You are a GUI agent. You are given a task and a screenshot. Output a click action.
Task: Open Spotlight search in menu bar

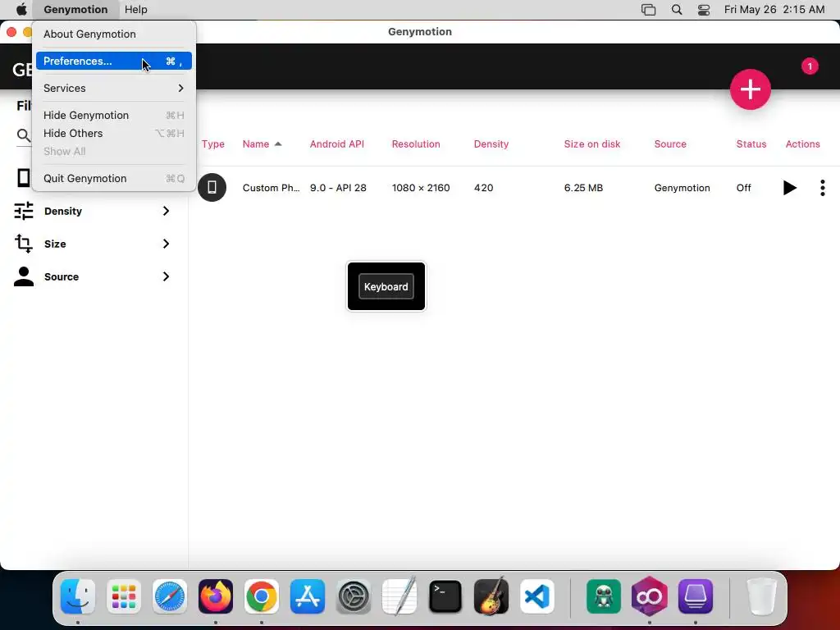(677, 10)
